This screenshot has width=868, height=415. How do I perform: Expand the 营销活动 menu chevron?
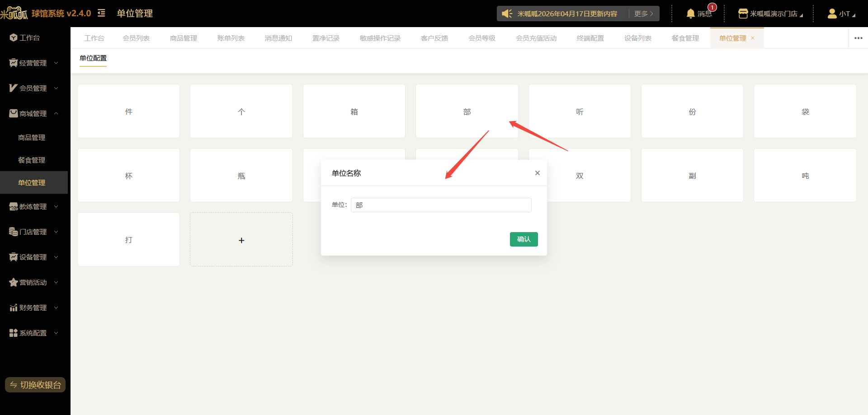(56, 282)
